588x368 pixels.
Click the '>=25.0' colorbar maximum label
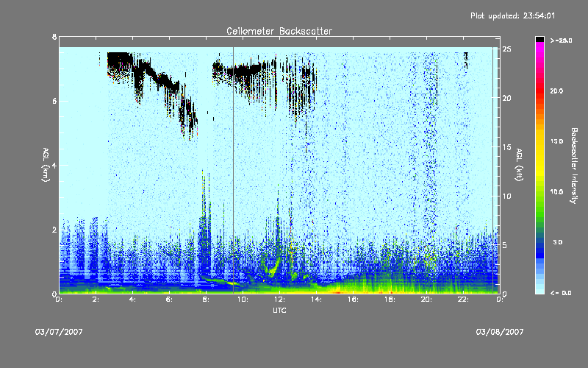point(562,40)
